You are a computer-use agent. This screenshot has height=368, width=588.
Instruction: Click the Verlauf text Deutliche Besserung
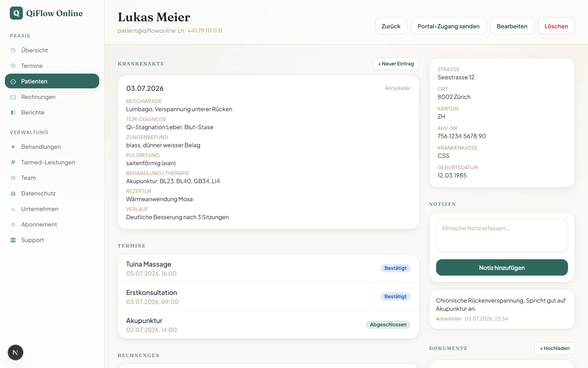coord(177,217)
